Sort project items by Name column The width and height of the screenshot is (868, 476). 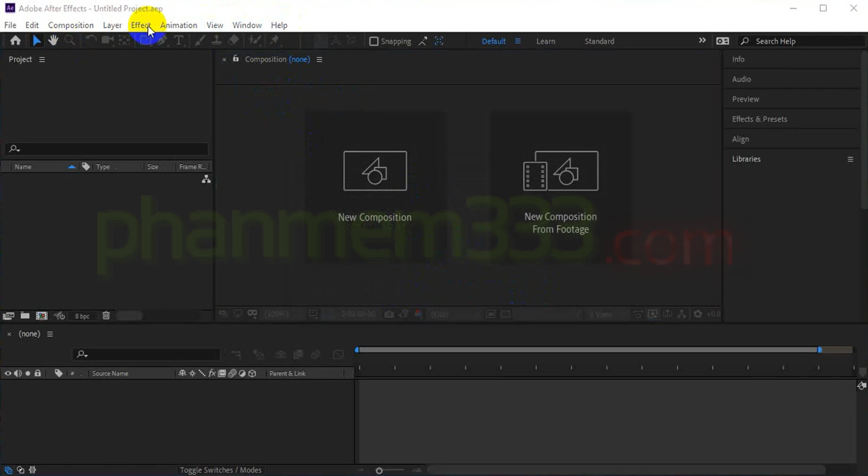pos(23,167)
